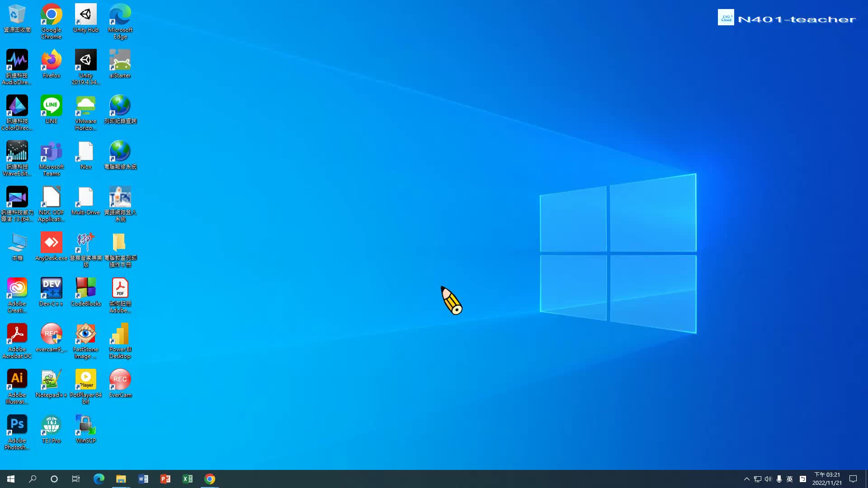This screenshot has width=868, height=488.
Task: Toggle the 英 input language indicator
Action: point(790,479)
